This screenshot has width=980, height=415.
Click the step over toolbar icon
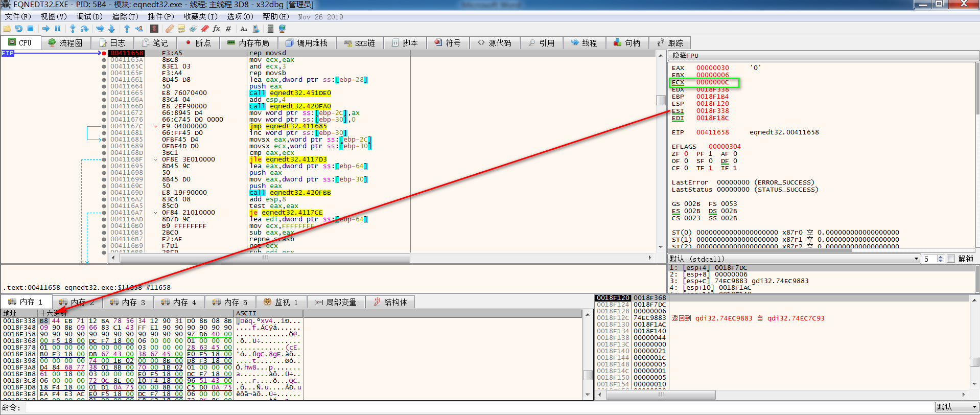[85, 29]
